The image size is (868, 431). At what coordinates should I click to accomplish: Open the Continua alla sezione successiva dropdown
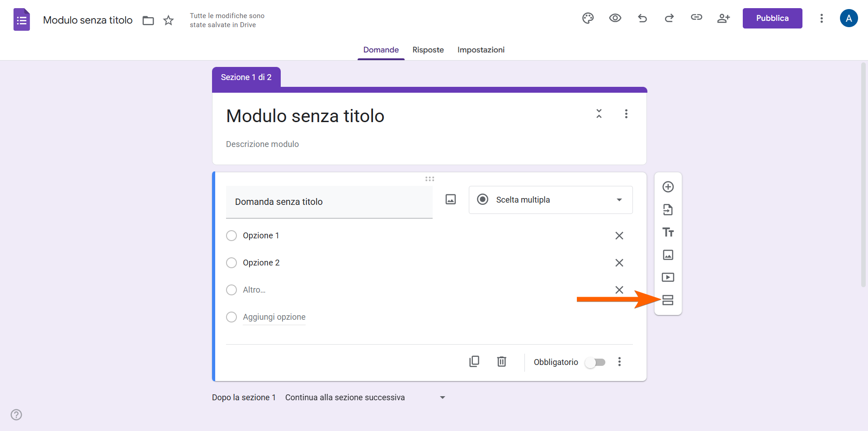click(364, 397)
